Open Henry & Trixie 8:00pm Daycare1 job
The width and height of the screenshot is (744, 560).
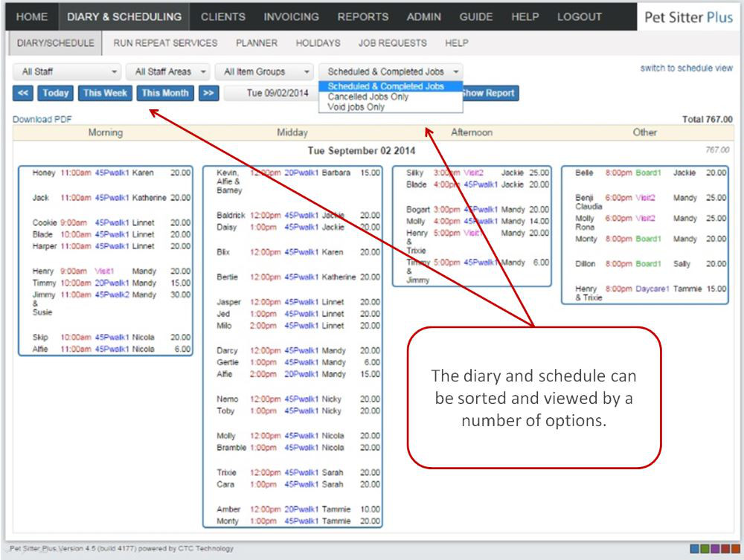click(x=650, y=293)
